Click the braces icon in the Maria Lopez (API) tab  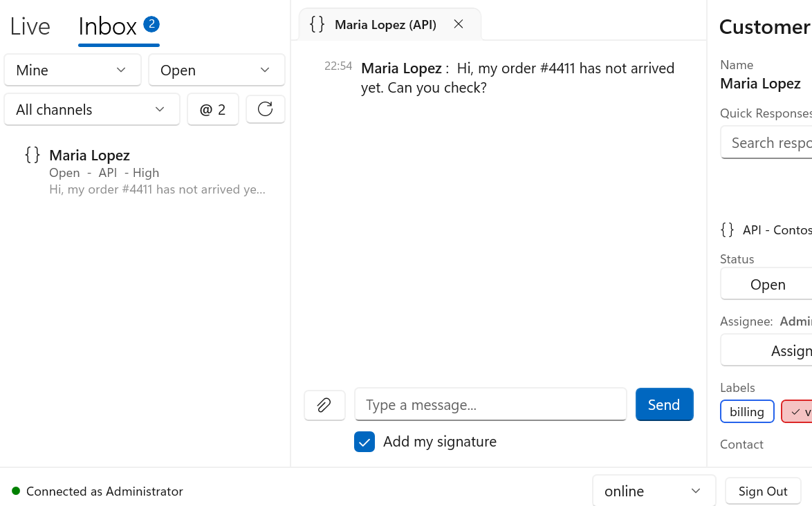pyautogui.click(x=317, y=24)
